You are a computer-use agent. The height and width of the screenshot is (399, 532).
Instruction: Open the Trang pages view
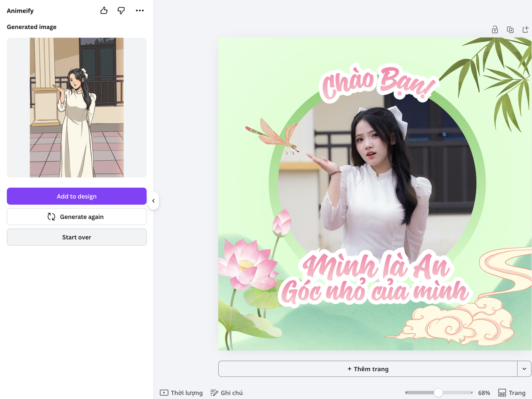[x=512, y=393]
